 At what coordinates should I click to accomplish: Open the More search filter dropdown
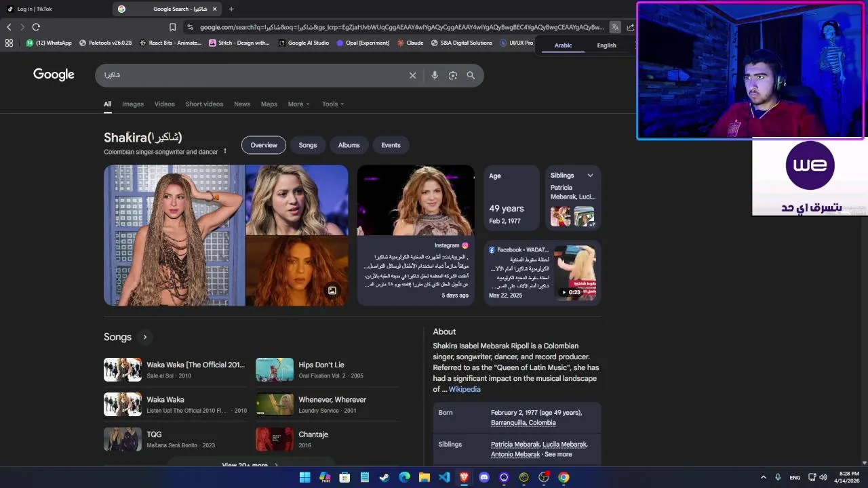(x=298, y=104)
